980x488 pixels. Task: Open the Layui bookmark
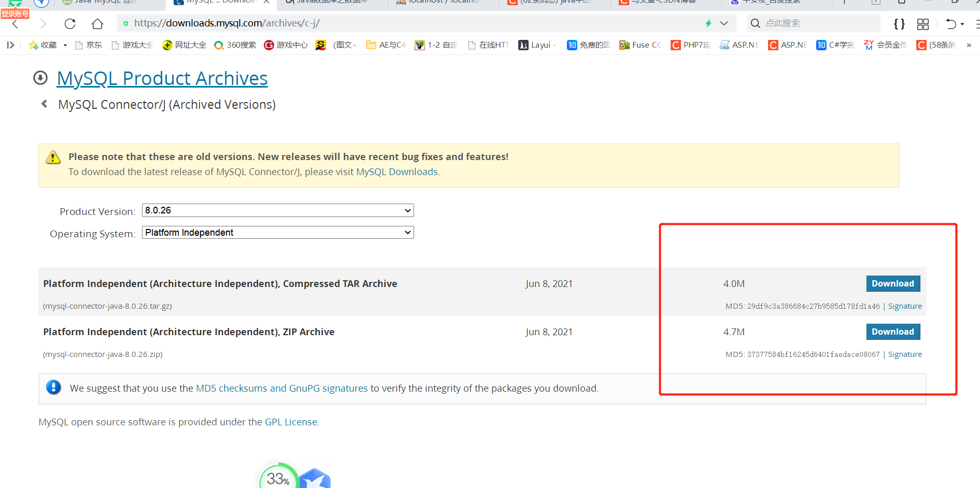(x=536, y=45)
